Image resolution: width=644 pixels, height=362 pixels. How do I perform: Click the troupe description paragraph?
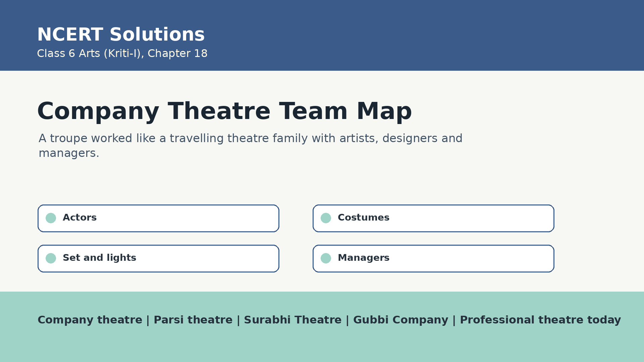[x=251, y=145]
